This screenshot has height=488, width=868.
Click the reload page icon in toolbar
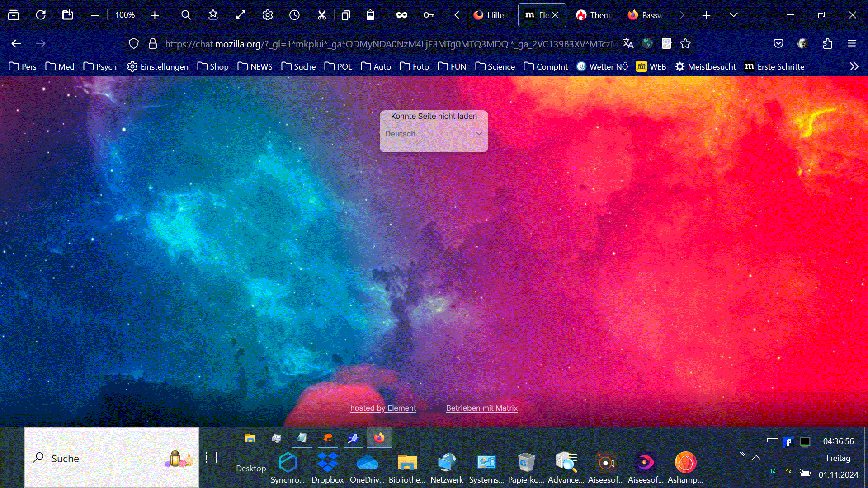coord(41,15)
